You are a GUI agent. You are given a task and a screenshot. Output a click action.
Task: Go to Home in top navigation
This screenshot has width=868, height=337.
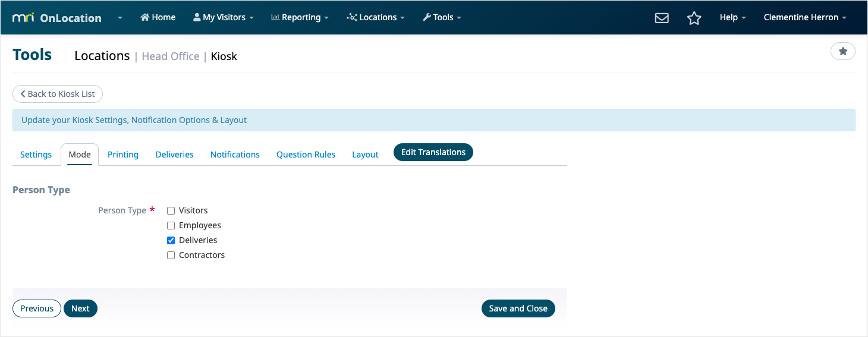[x=158, y=17]
